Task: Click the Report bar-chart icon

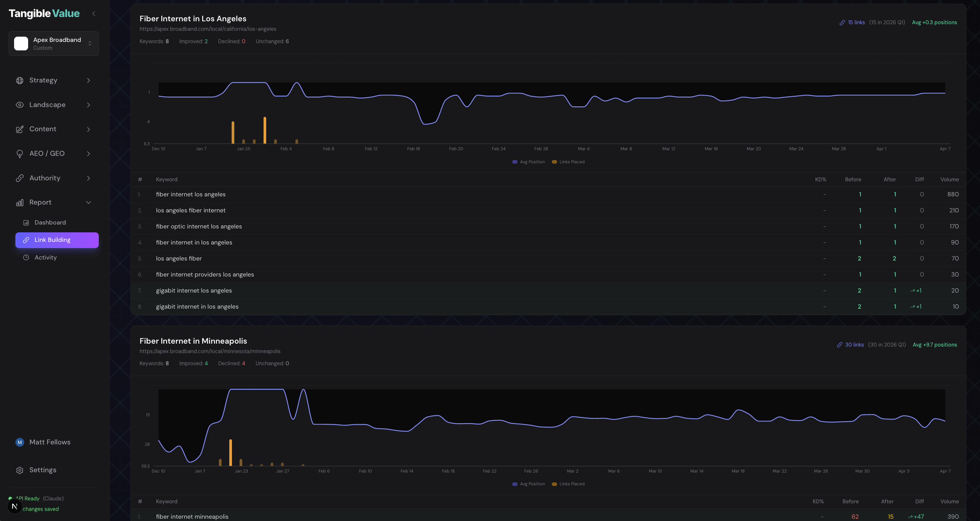Action: point(20,202)
